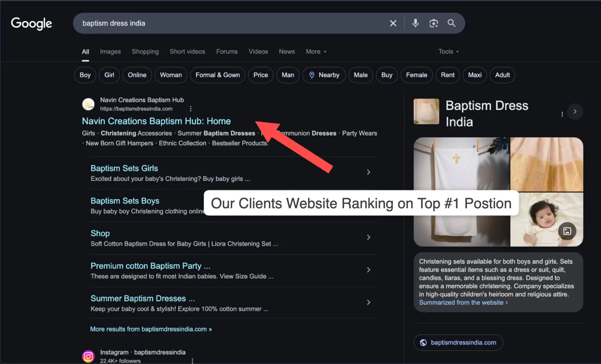Open the Baptism Sets Boys sitelink
This screenshot has width=601, height=364.
click(125, 201)
